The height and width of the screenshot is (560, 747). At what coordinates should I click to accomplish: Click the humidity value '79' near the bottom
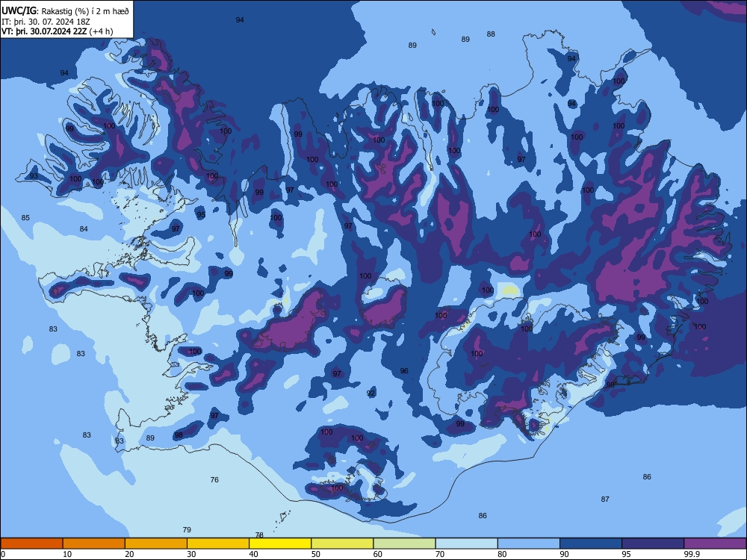click(187, 529)
